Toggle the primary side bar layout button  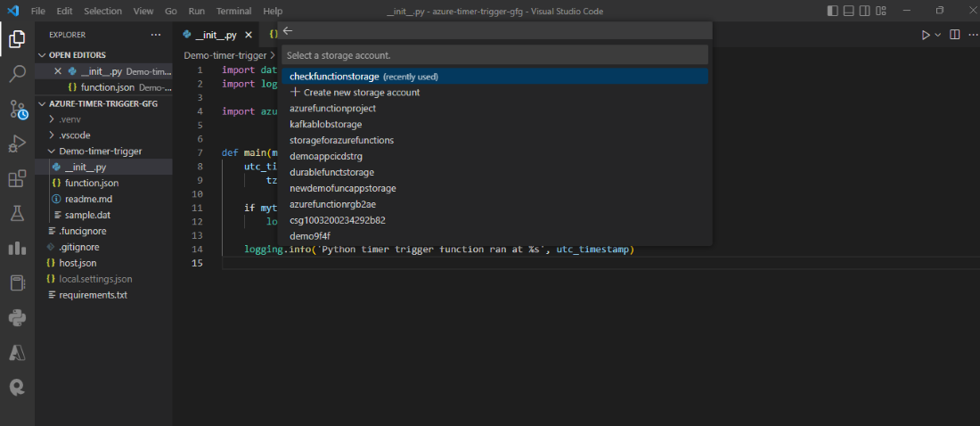[832, 11]
